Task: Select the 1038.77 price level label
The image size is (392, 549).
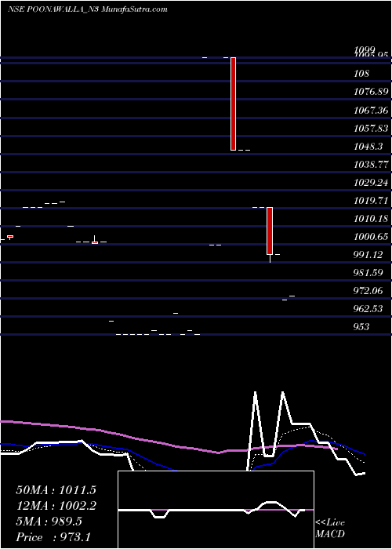Action: tap(371, 164)
